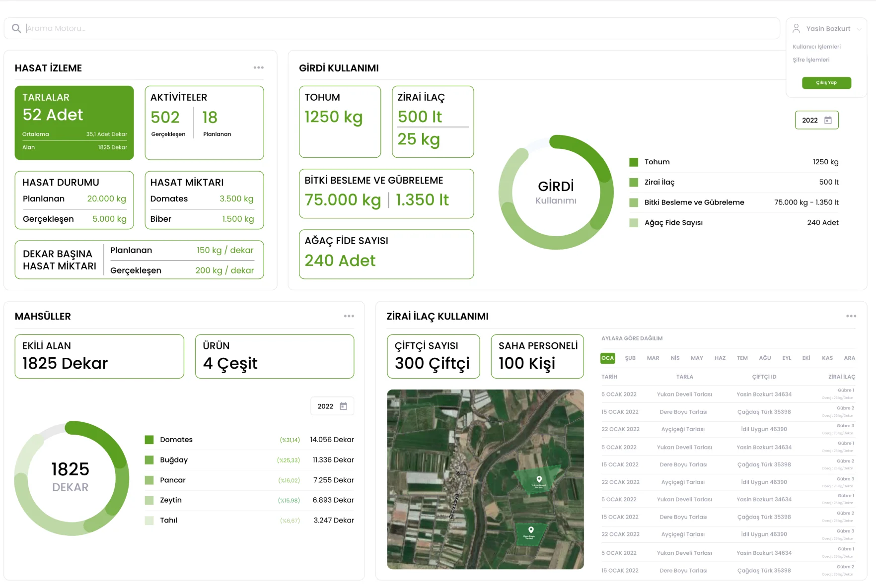
Task: Open Şifre İşlemleri menu entry
Action: [x=811, y=60]
